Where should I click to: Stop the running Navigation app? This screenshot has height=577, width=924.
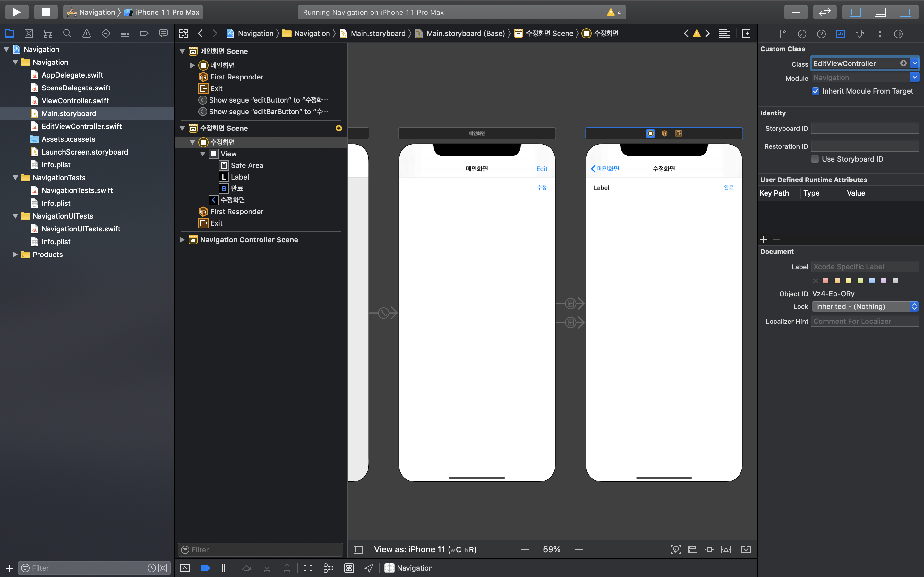tap(46, 12)
